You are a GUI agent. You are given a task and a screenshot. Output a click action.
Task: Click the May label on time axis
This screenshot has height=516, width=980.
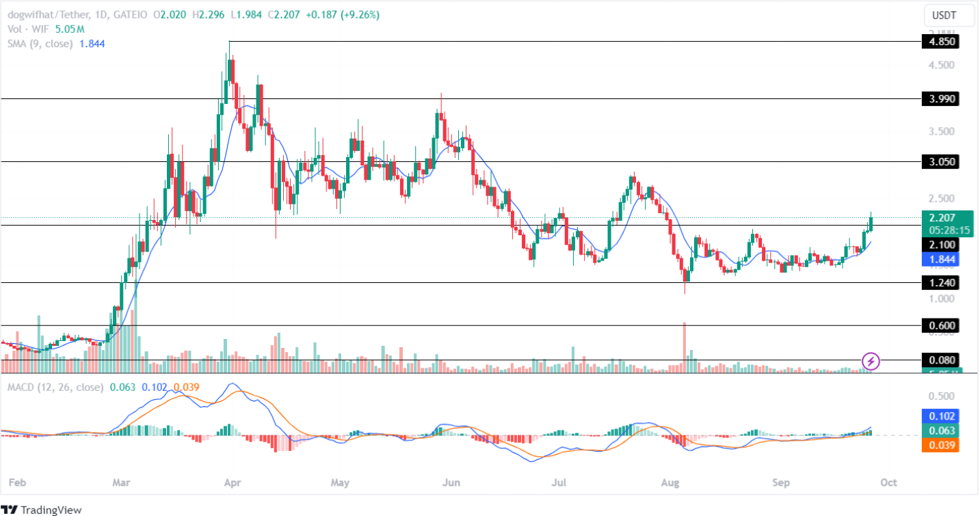(340, 483)
